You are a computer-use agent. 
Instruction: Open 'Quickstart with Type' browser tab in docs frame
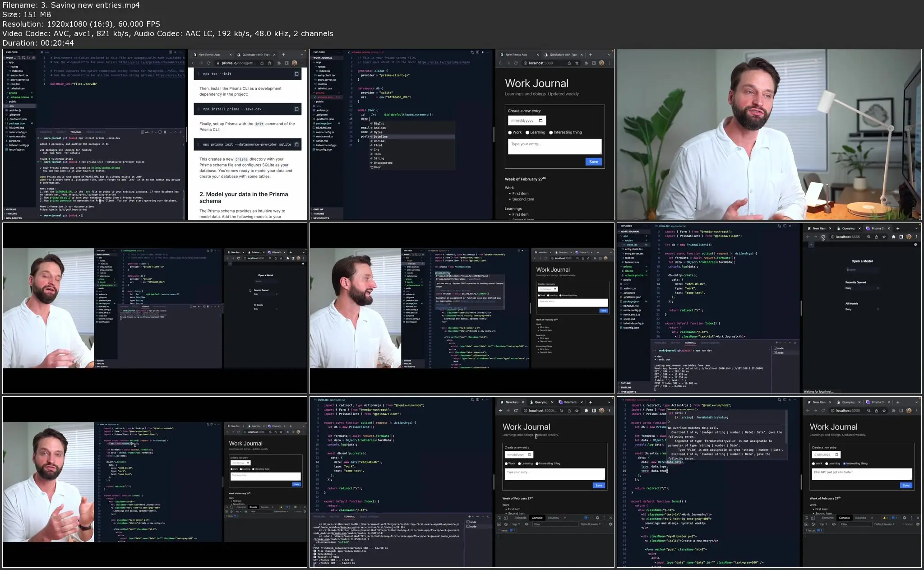click(x=256, y=55)
